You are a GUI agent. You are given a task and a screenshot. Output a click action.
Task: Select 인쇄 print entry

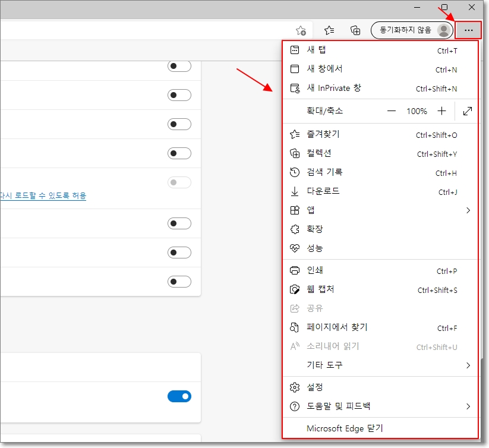380,270
